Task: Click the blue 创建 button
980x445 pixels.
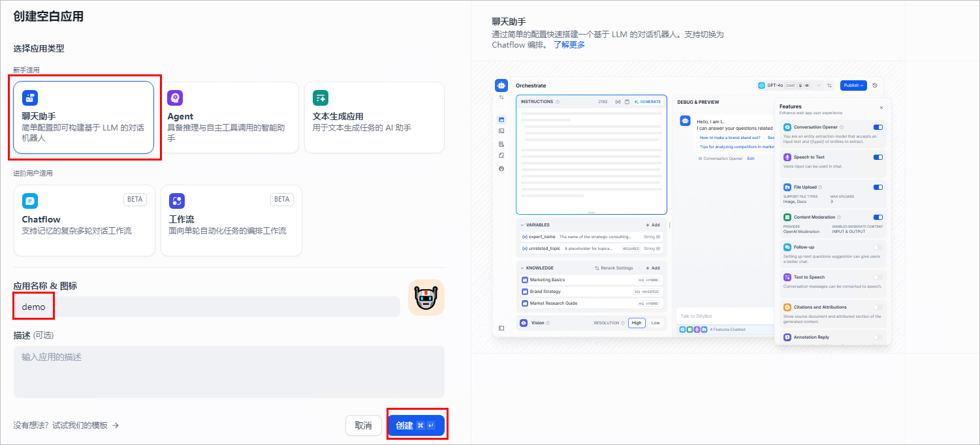Action: click(x=416, y=425)
